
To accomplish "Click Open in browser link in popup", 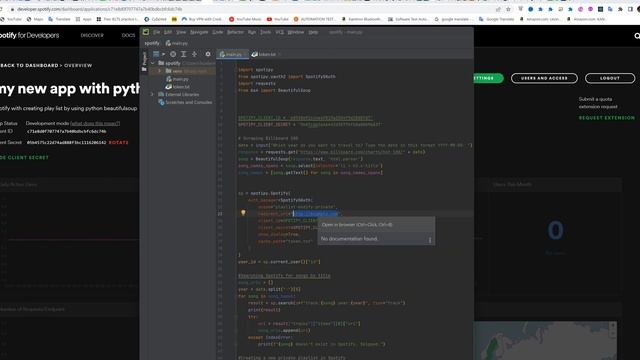I will pos(357,224).
